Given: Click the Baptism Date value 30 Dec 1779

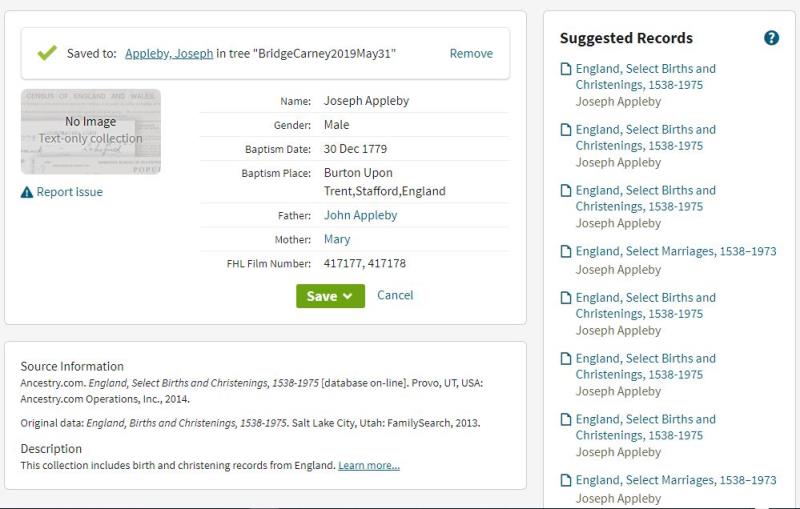Looking at the screenshot, I should click(355, 149).
